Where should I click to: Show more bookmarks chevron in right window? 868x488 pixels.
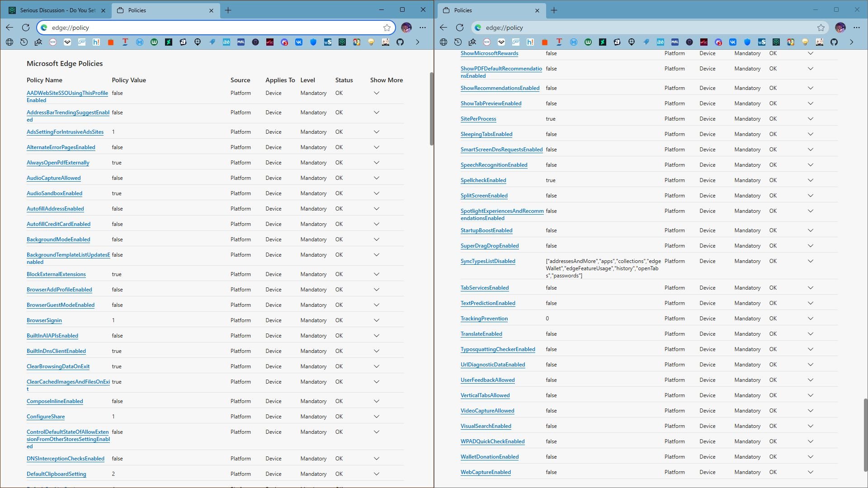tap(851, 42)
